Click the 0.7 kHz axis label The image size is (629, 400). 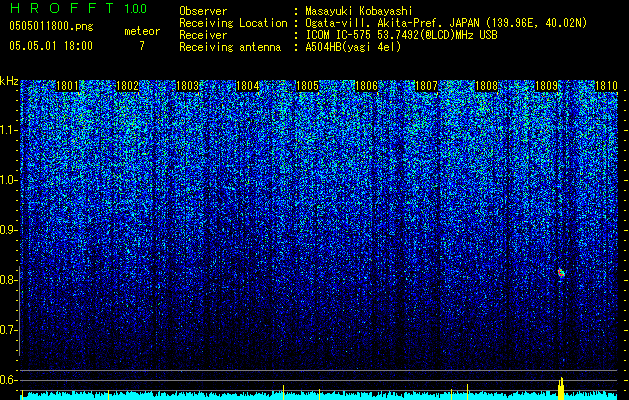point(8,330)
